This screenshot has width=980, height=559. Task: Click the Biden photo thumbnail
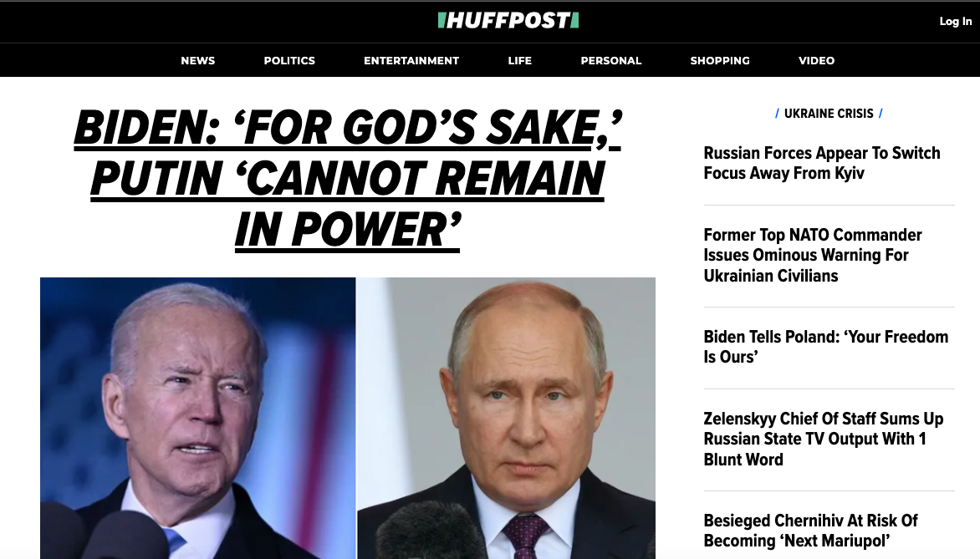[197, 418]
